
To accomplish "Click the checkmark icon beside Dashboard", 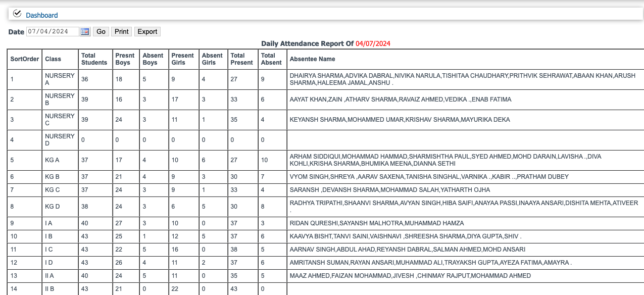I will coord(18,14).
